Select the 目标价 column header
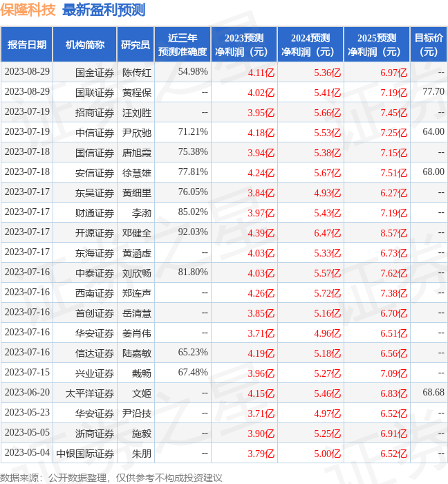The width and height of the screenshot is (448, 484). tap(429, 45)
